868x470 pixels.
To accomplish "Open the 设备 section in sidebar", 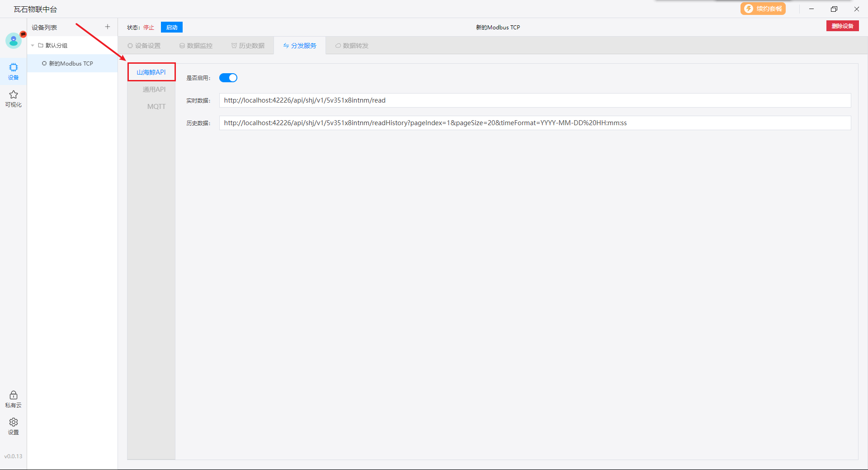I will tap(14, 71).
